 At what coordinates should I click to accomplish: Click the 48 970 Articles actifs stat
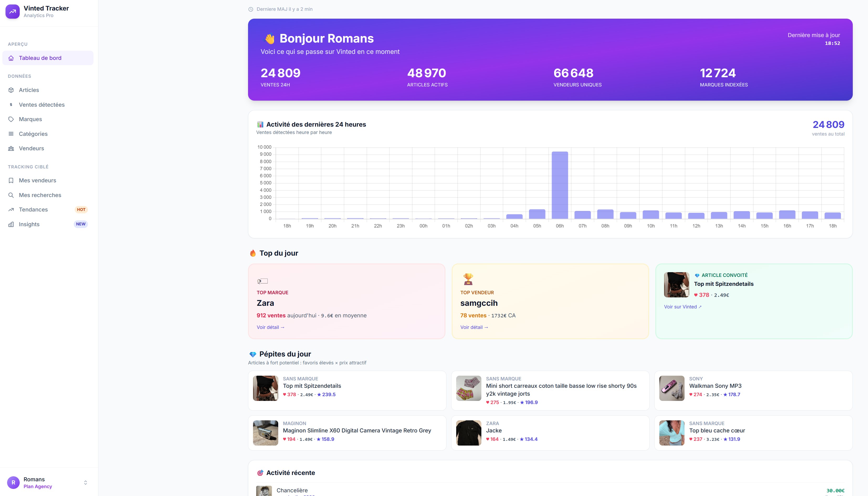(x=427, y=77)
